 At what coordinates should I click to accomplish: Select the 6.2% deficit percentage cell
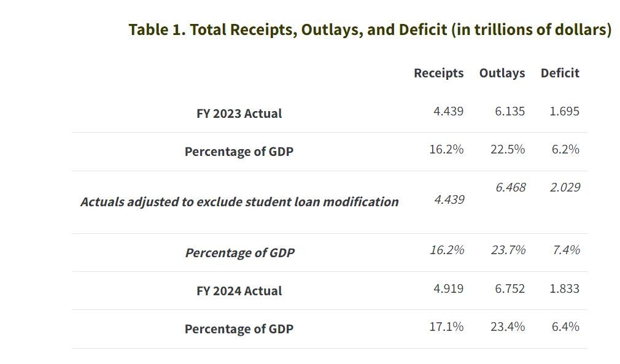tap(565, 150)
